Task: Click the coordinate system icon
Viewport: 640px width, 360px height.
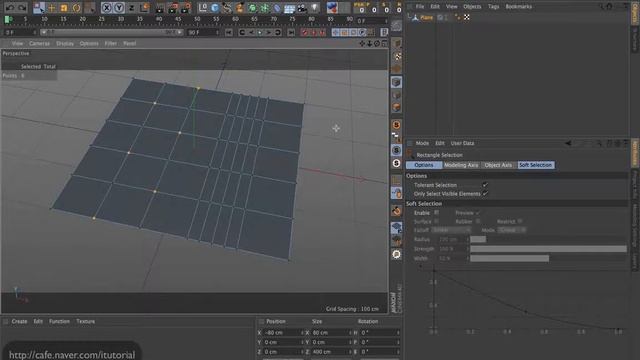Action: point(144,8)
